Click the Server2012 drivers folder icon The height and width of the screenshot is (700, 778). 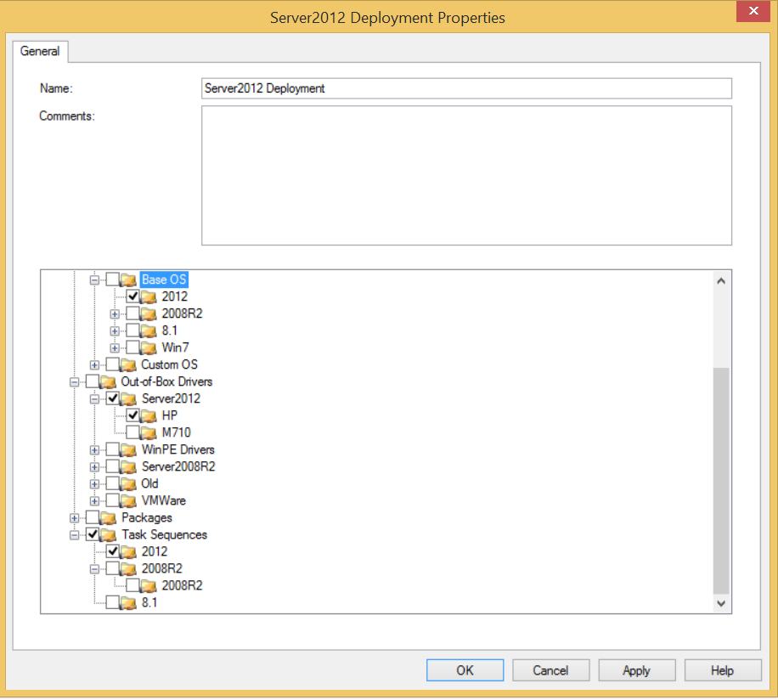(x=128, y=399)
